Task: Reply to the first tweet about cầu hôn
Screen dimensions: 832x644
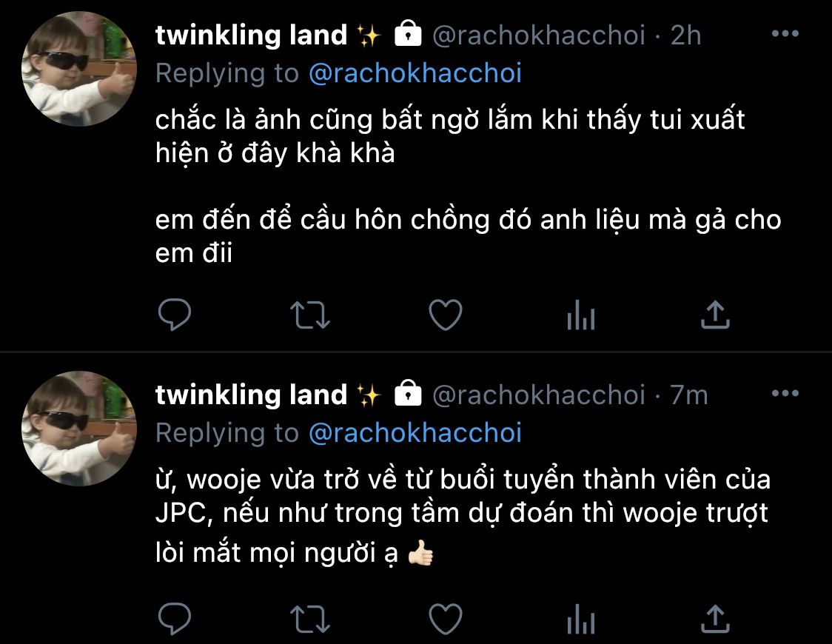Action: coord(175,315)
